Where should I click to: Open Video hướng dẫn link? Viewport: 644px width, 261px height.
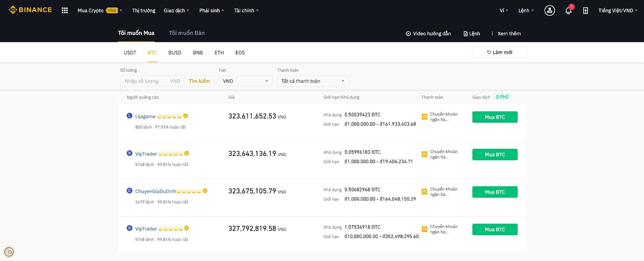[428, 33]
